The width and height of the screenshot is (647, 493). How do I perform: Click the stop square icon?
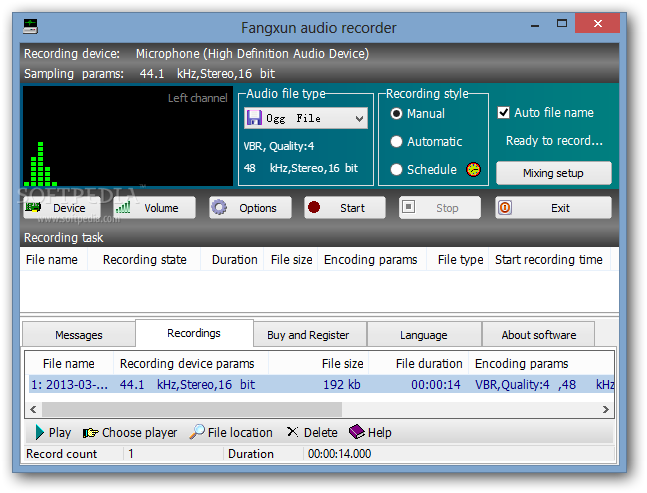point(409,207)
